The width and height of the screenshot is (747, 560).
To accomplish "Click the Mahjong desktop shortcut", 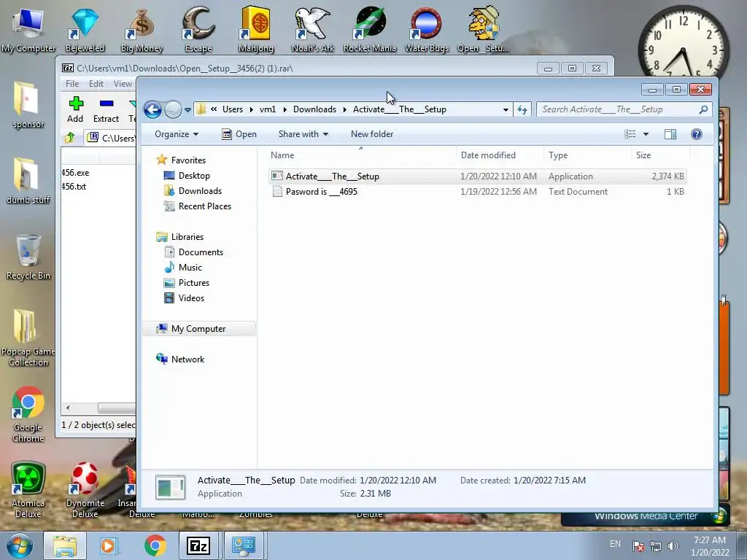I will tap(256, 31).
